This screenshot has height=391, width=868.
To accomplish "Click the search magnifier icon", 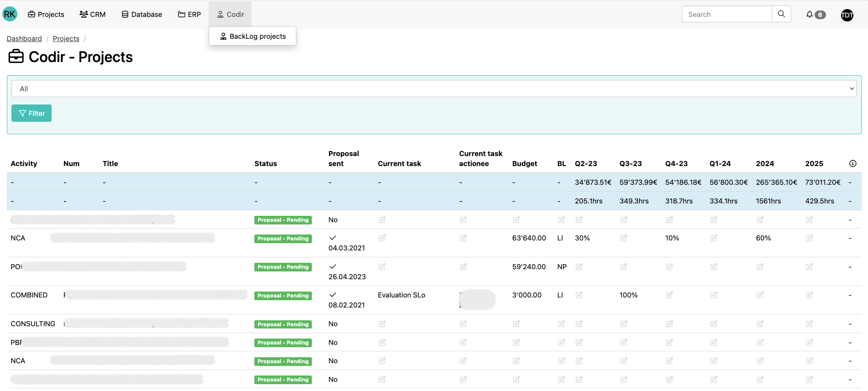I will tap(781, 14).
